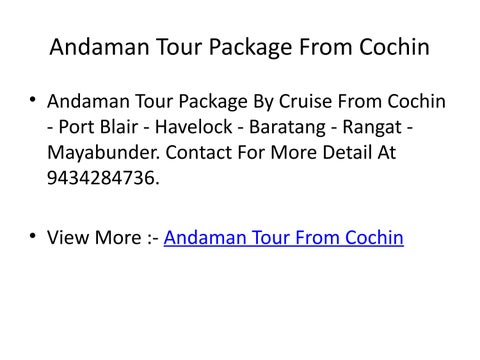The height and width of the screenshot is (360, 480).
Task: Click the phone number 9434284736
Action: [101, 178]
